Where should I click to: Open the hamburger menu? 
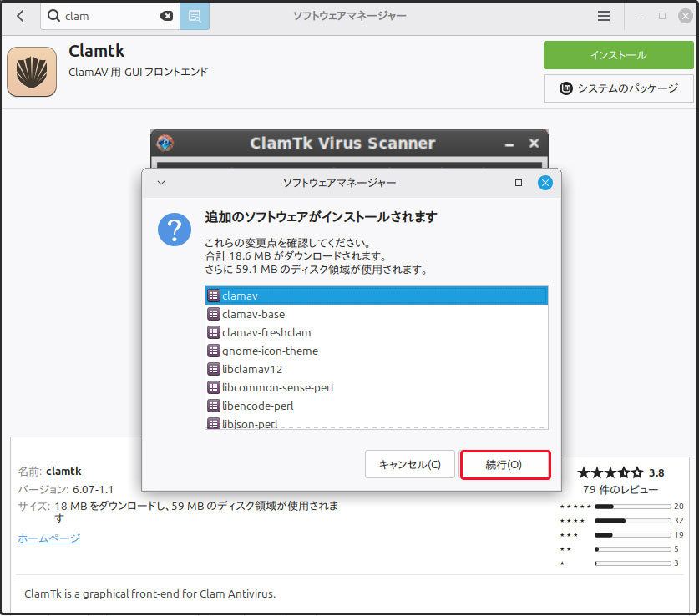click(604, 16)
